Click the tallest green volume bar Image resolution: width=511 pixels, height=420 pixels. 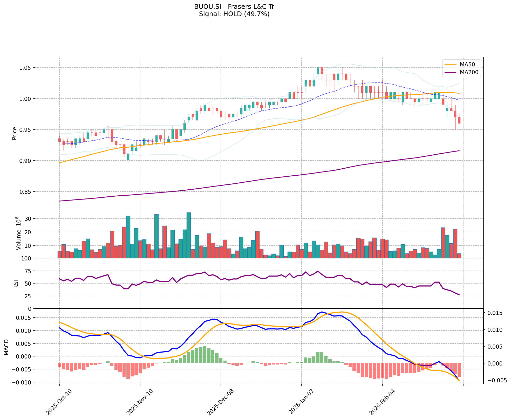click(189, 235)
